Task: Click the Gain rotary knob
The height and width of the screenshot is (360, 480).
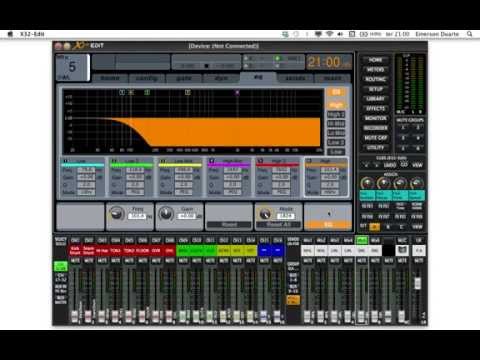Action: (166, 213)
